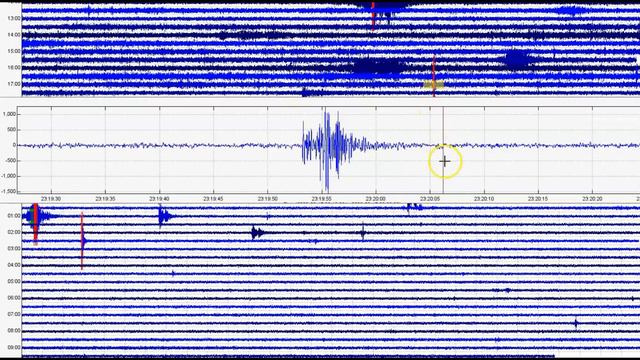
Task: Click the 02:00 hour label in the lower helicorder
Action: 14,232
